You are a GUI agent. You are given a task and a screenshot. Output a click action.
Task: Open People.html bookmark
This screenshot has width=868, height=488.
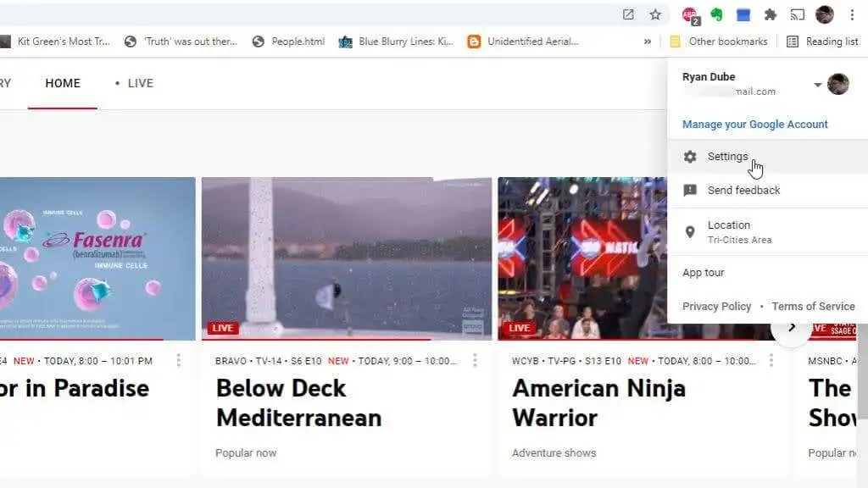coord(288,42)
